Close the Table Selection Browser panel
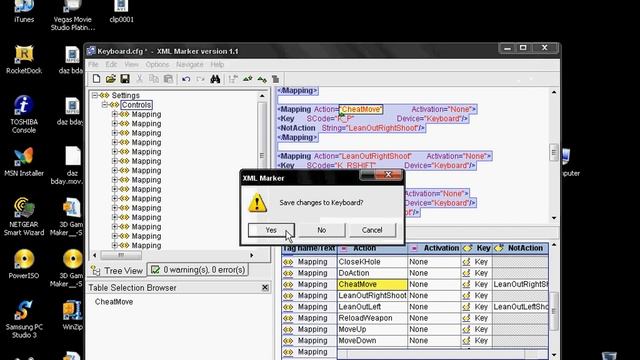640x360 pixels. click(x=265, y=288)
